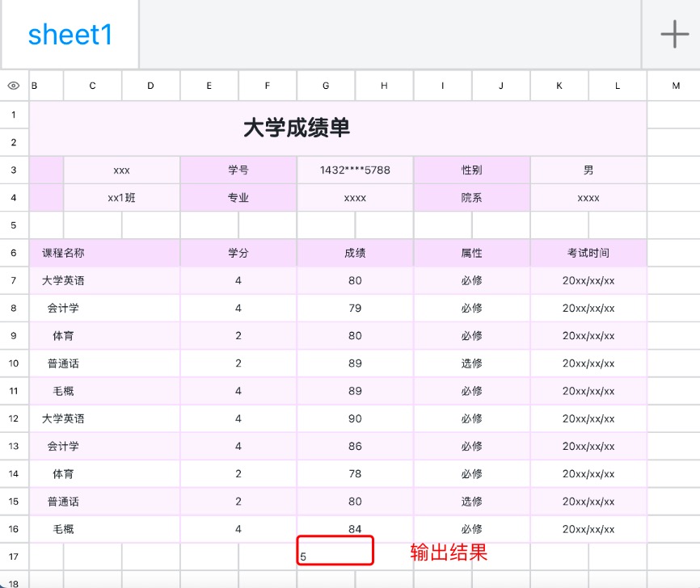Select row 3 header

pyautogui.click(x=14, y=170)
